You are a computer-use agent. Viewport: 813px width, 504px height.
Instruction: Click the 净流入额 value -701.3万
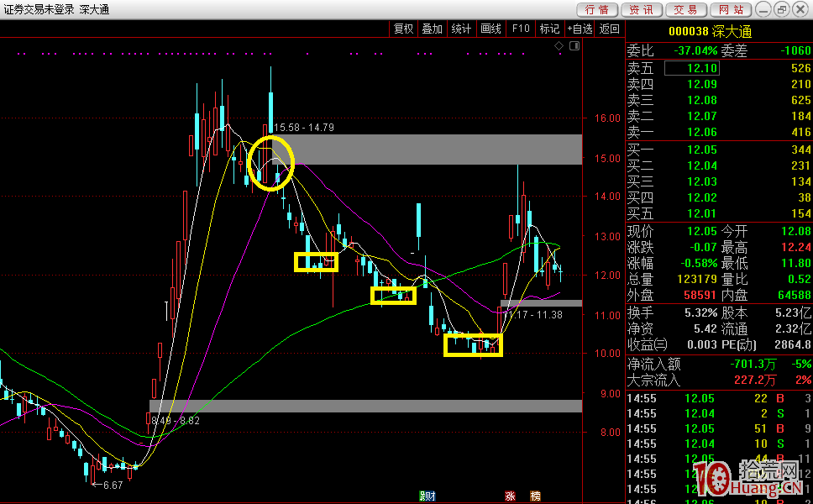coord(753,365)
